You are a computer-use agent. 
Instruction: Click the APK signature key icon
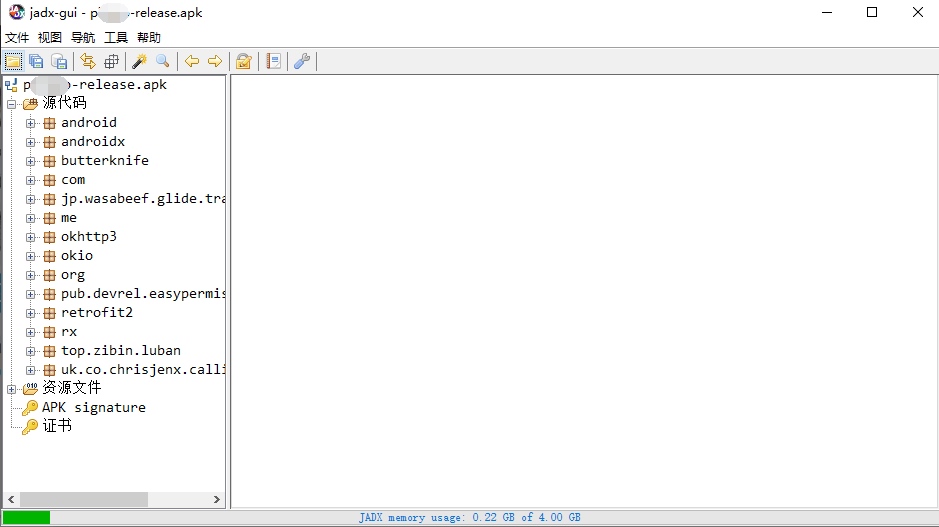click(x=30, y=408)
